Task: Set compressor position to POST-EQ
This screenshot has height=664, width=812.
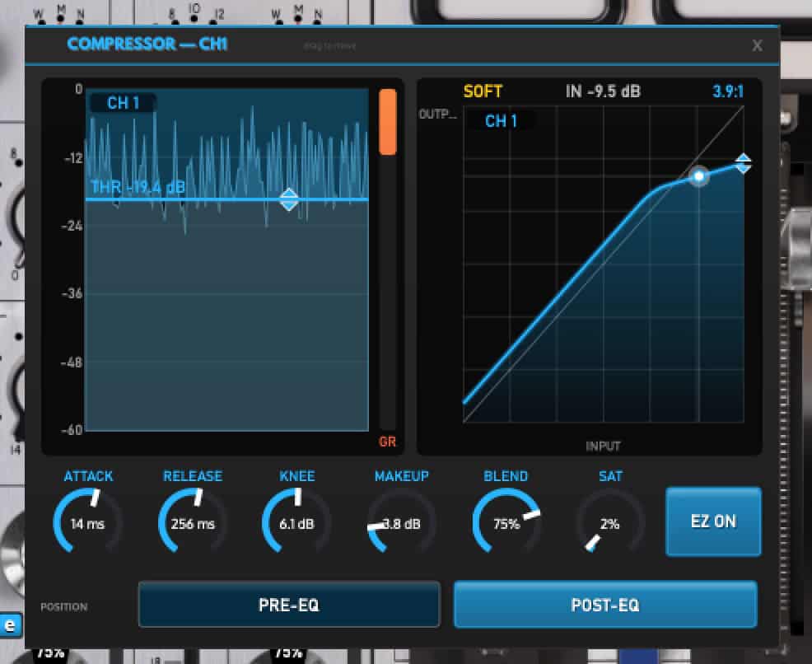Action: (x=605, y=605)
